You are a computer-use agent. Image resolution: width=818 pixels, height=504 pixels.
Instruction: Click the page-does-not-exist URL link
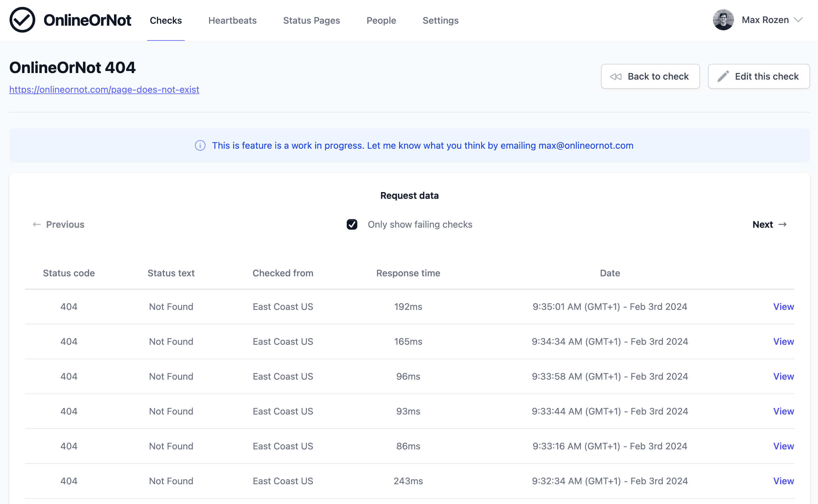(104, 89)
